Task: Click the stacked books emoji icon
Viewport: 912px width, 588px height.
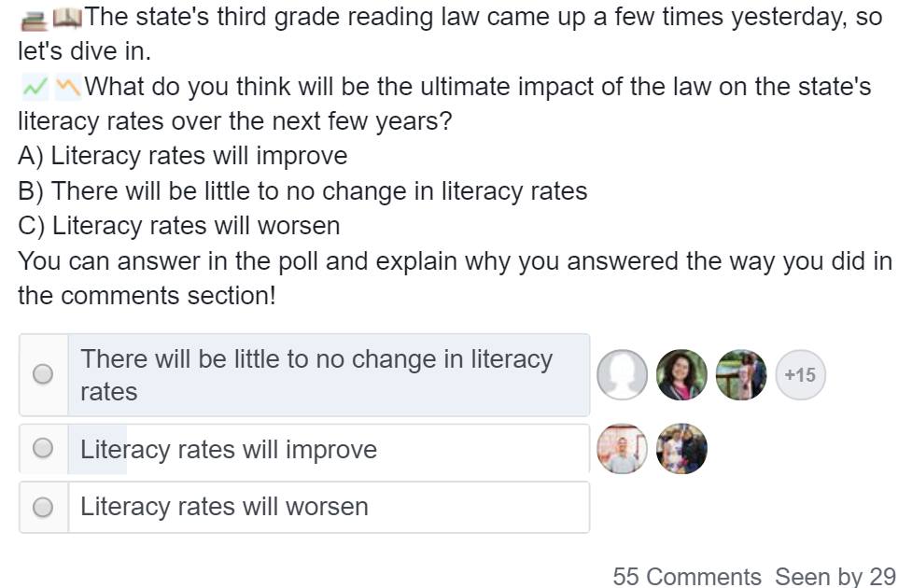Action: point(34,20)
